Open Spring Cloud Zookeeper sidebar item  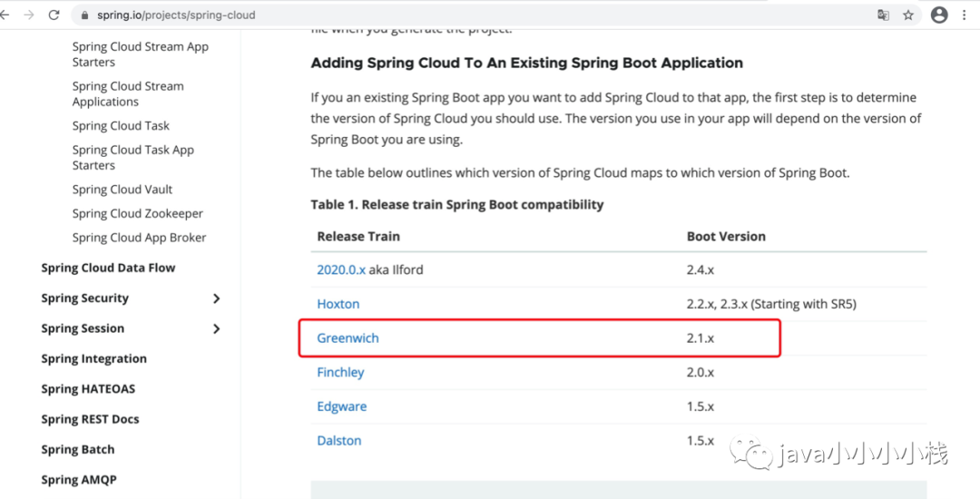138,214
